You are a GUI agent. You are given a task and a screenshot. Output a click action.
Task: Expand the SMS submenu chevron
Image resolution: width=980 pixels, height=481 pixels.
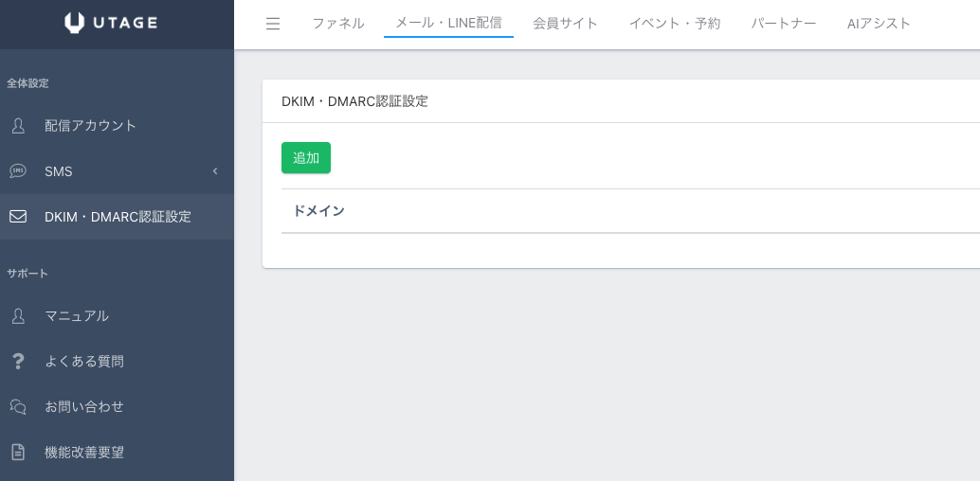pos(215,171)
